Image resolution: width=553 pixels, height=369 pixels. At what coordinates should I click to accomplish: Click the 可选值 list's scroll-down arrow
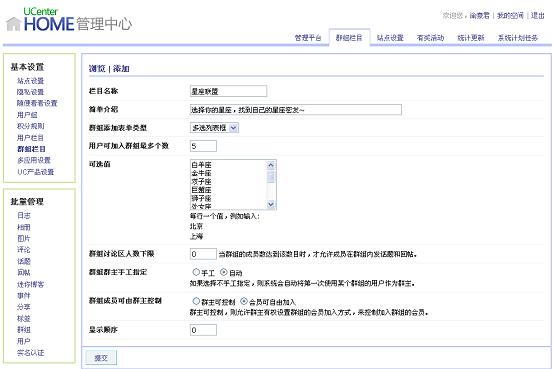click(x=271, y=204)
